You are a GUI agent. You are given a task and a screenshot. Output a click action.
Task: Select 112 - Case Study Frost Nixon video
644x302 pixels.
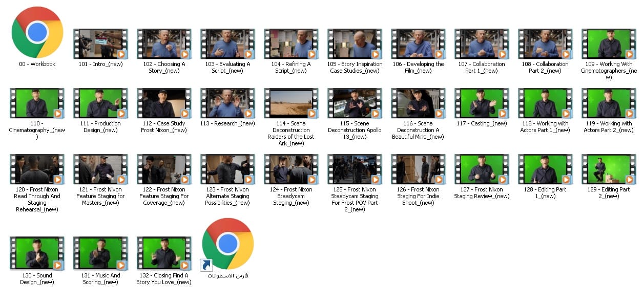(164, 103)
